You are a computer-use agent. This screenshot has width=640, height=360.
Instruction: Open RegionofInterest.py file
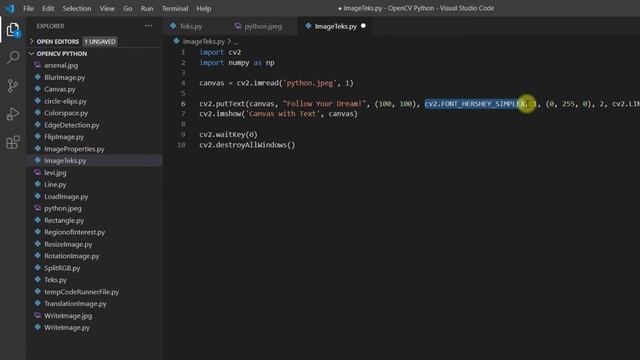point(74,232)
